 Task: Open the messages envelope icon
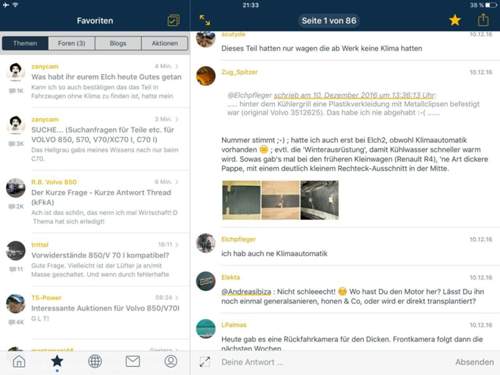pyautogui.click(x=133, y=361)
